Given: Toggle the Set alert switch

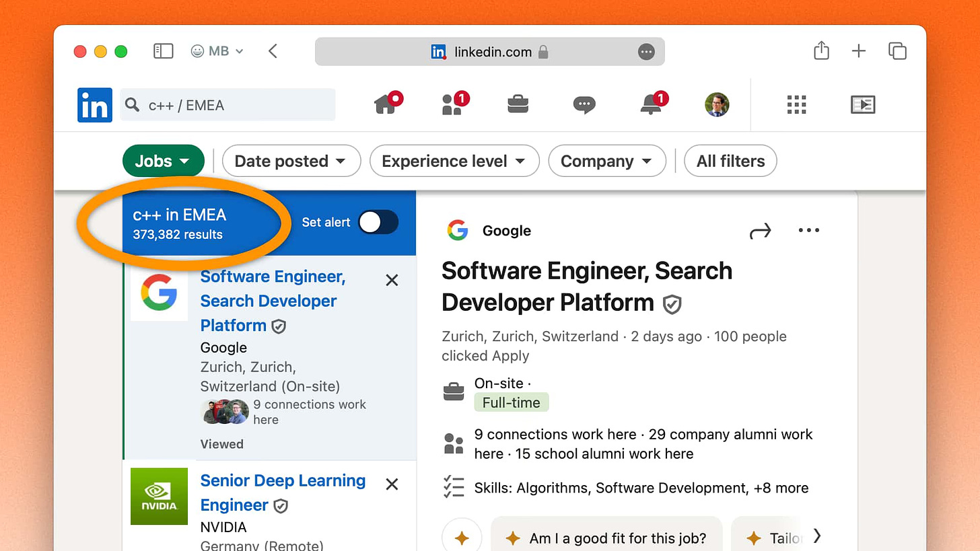Looking at the screenshot, I should click(x=378, y=222).
